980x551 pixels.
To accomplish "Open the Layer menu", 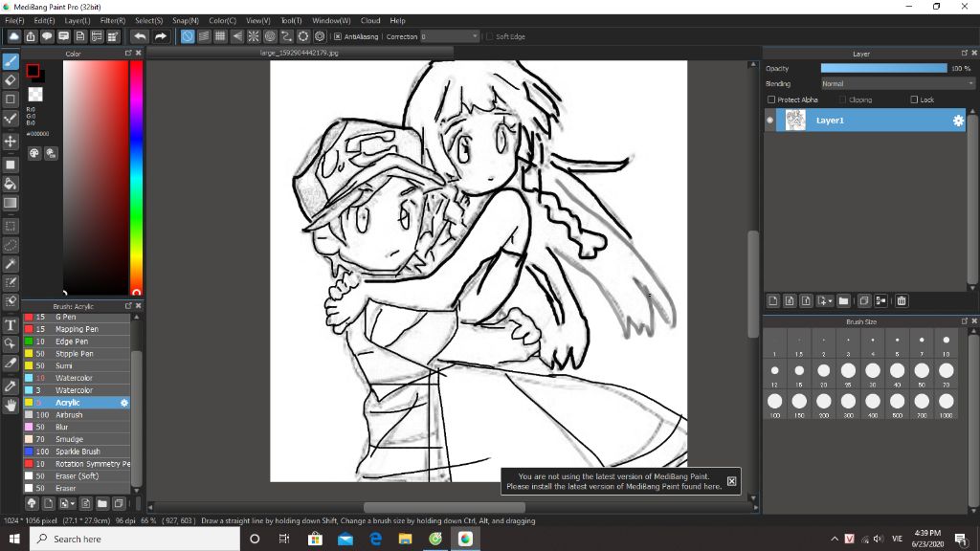I will (x=77, y=21).
